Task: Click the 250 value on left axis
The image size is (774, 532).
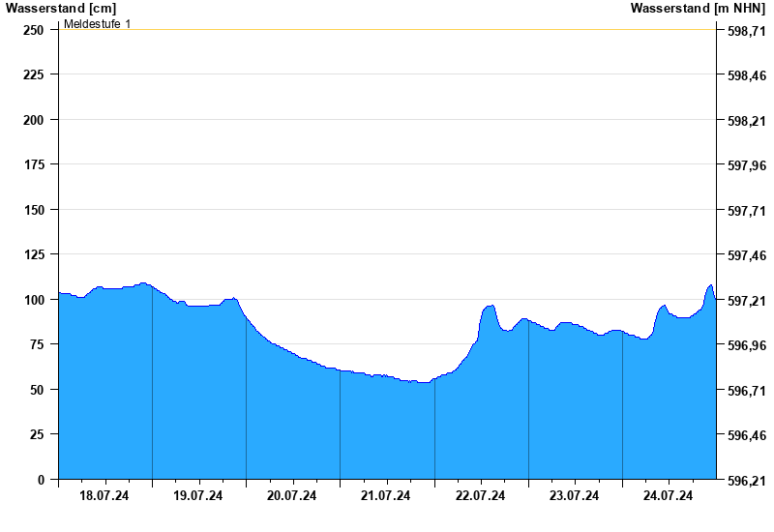Action: [34, 30]
